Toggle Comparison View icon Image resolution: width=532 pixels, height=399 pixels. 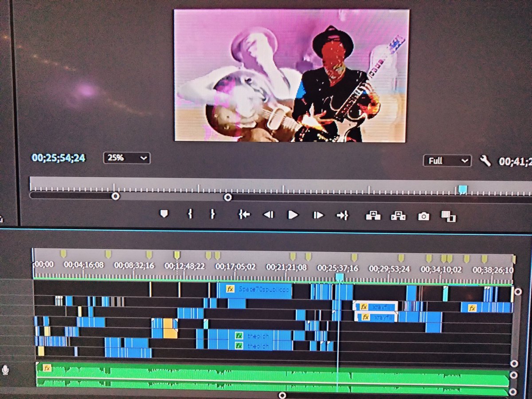(448, 216)
